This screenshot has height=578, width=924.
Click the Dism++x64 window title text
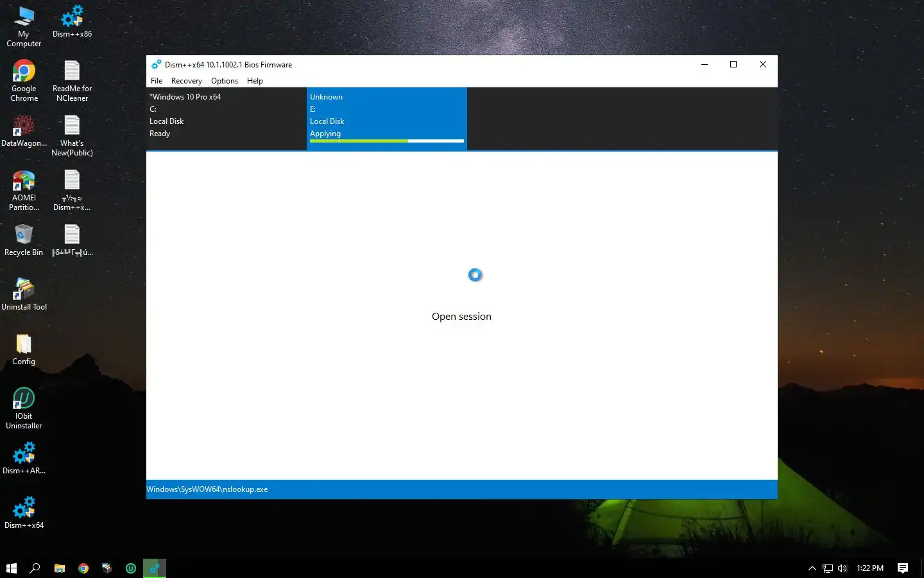pos(228,64)
